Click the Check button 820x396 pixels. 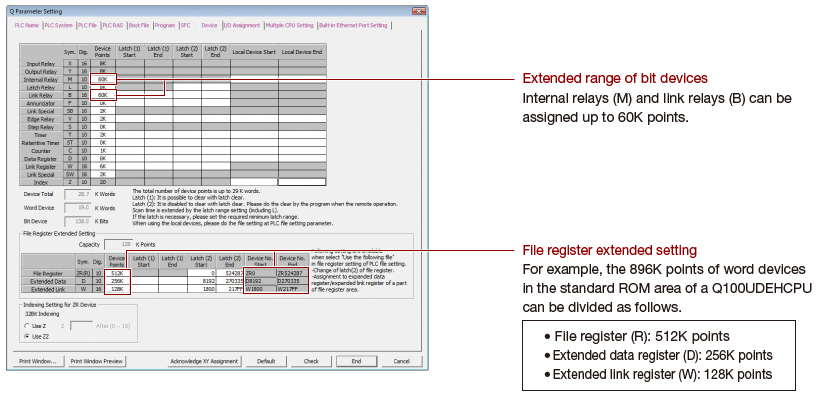coord(311,361)
